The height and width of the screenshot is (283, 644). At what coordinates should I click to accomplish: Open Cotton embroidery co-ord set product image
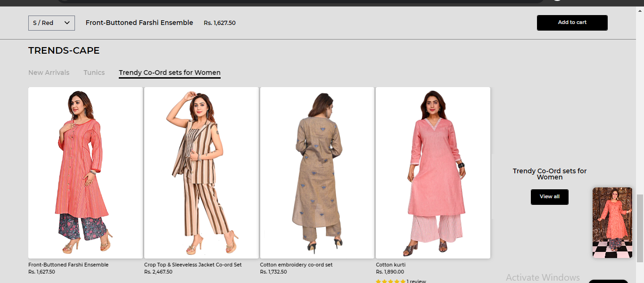pos(317,173)
